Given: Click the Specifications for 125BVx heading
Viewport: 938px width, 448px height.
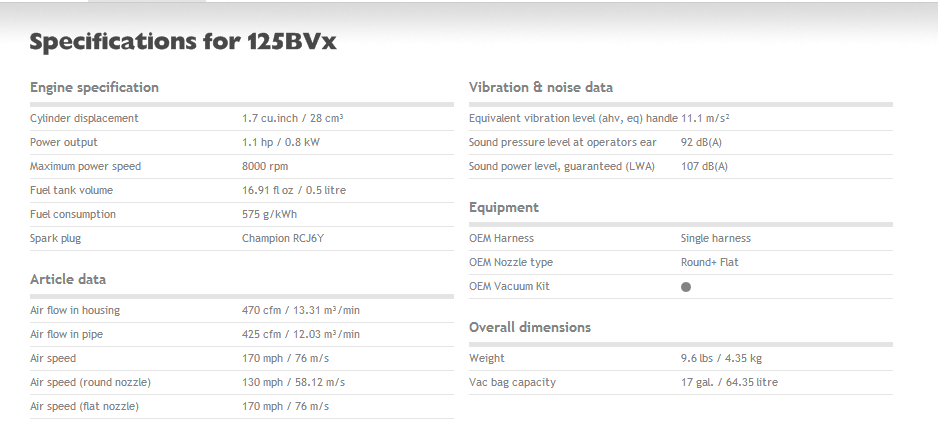Looking at the screenshot, I should 188,42.
